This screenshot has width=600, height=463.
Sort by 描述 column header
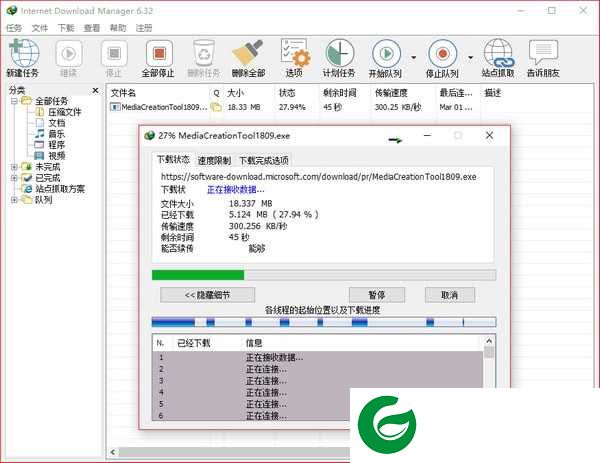pos(493,93)
